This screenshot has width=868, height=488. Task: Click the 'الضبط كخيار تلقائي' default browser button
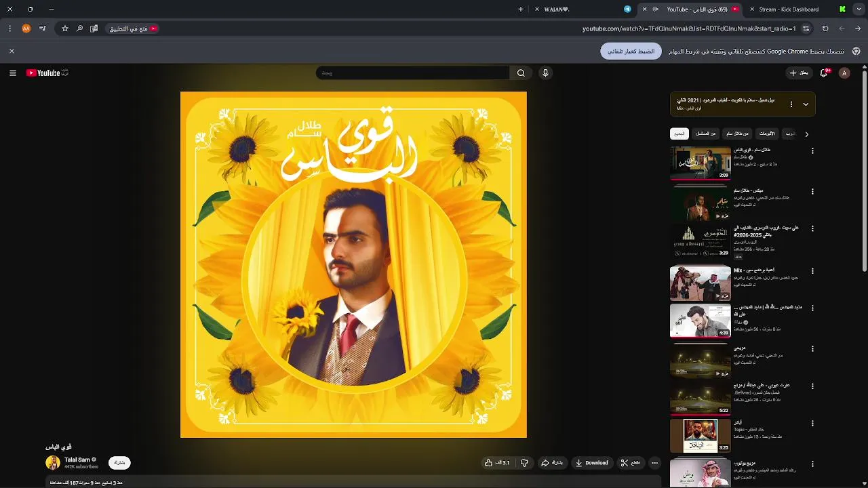(x=631, y=52)
